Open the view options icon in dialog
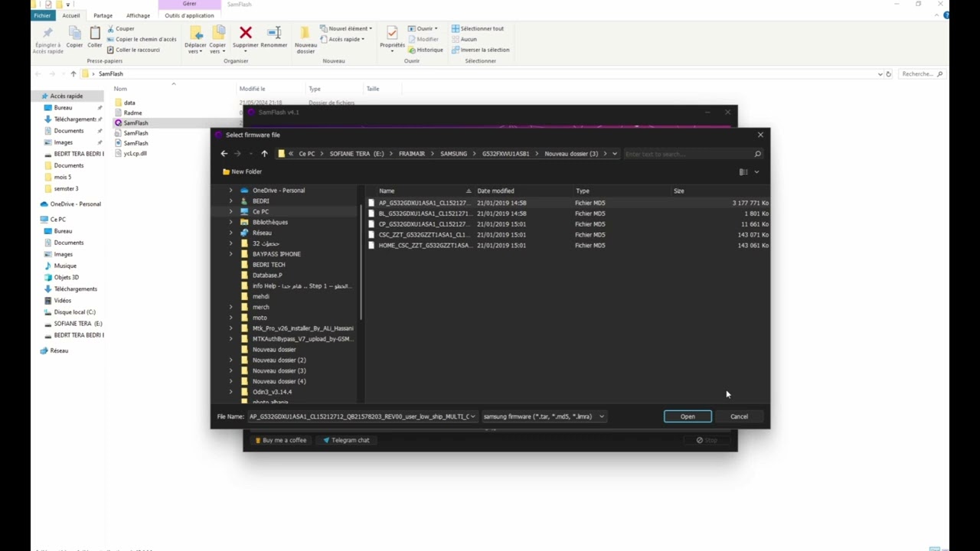Screen dimensions: 980x551 tap(743, 172)
